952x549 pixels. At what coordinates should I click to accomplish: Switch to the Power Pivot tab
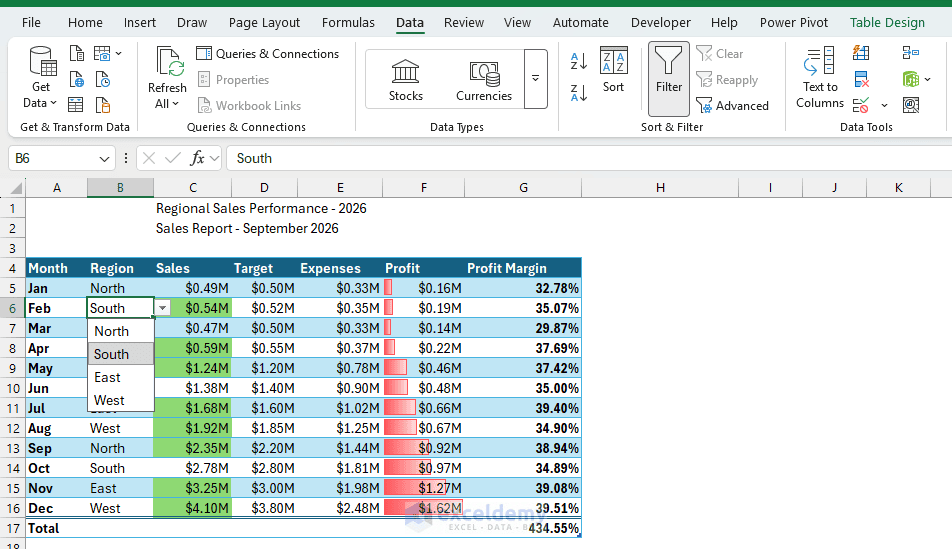tap(794, 22)
